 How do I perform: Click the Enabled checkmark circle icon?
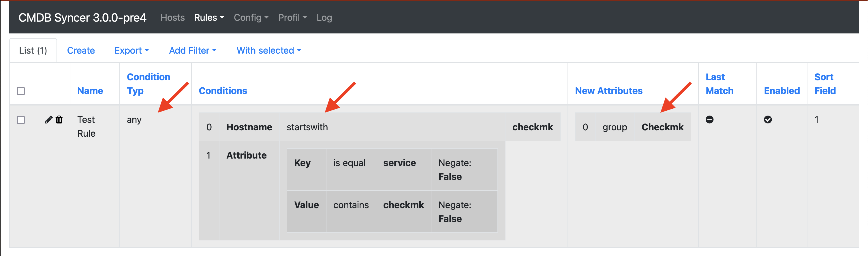[x=768, y=120]
